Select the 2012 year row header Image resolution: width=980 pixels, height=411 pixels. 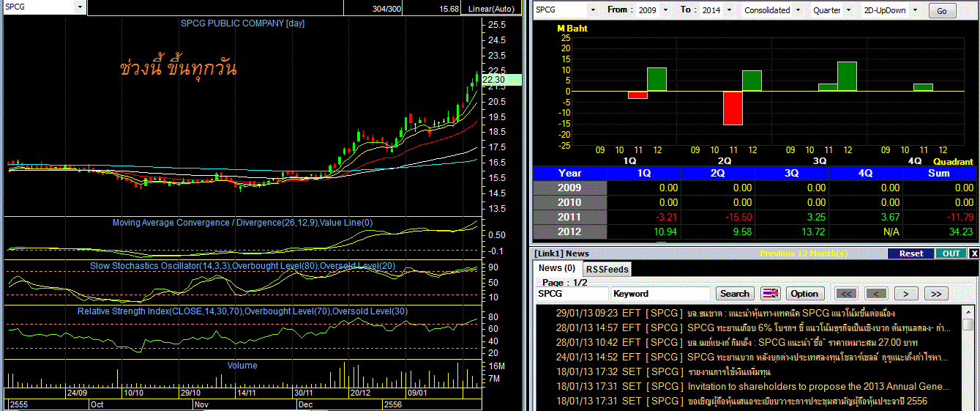click(x=570, y=232)
